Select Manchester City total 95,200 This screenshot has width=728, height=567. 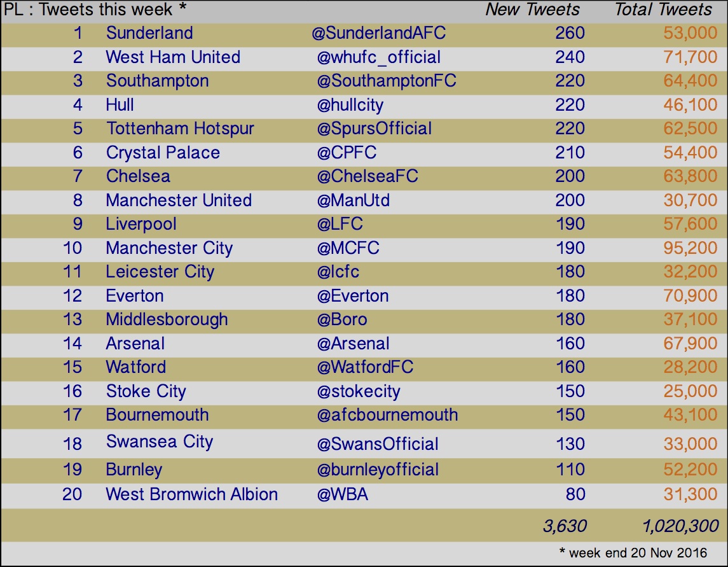tap(690, 248)
